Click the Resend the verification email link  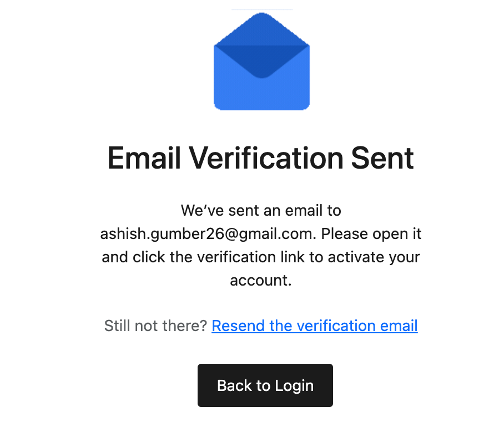coord(314,326)
